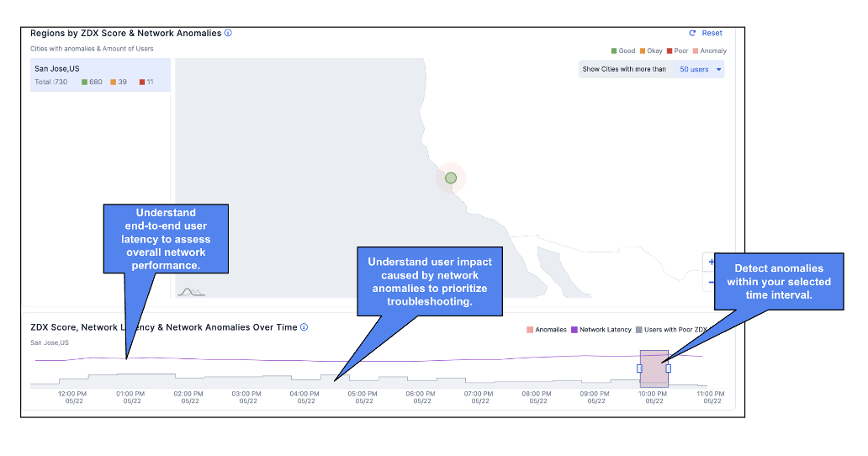Click the Reset link

pos(712,34)
